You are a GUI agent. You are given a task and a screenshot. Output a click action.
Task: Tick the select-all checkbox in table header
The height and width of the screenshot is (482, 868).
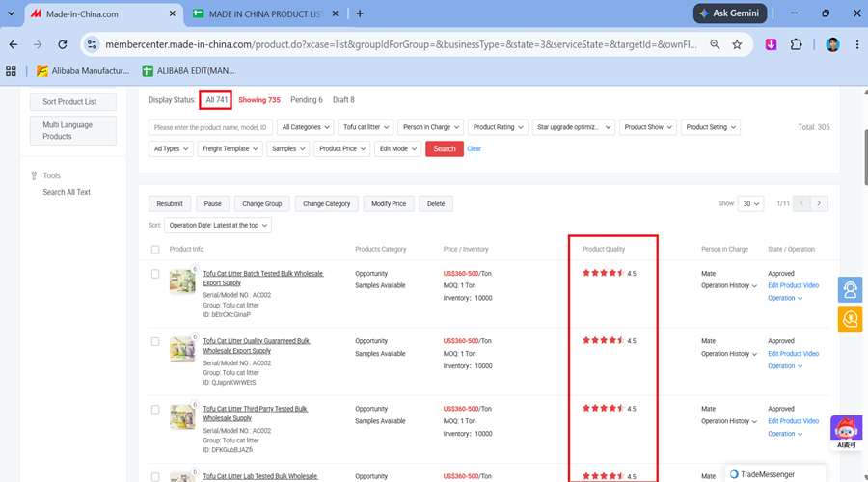tap(155, 250)
